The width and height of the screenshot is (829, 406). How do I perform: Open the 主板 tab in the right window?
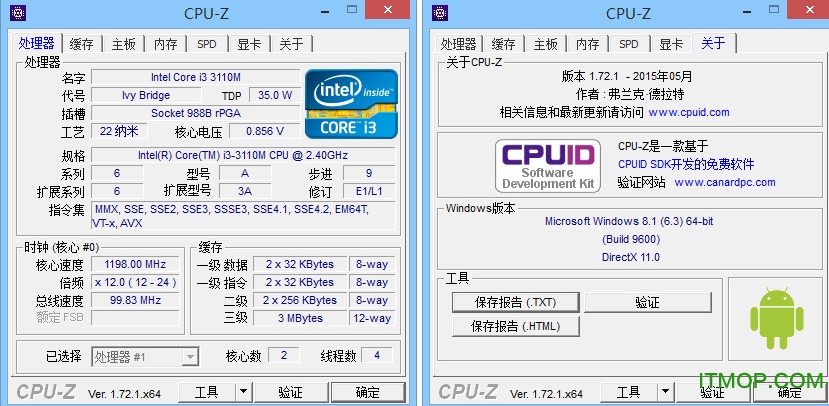tap(546, 44)
